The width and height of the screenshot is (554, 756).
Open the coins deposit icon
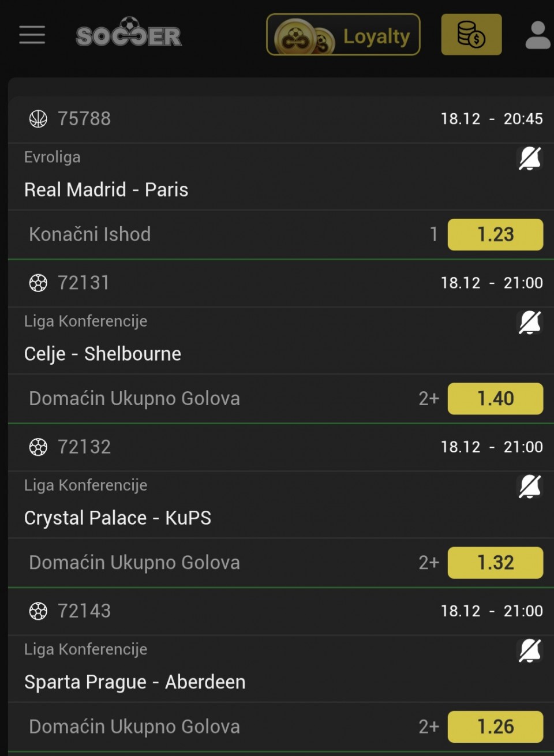471,35
